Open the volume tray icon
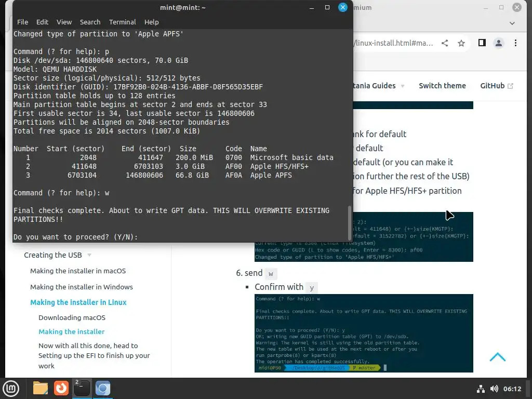Image resolution: width=532 pixels, height=399 pixels. point(494,389)
